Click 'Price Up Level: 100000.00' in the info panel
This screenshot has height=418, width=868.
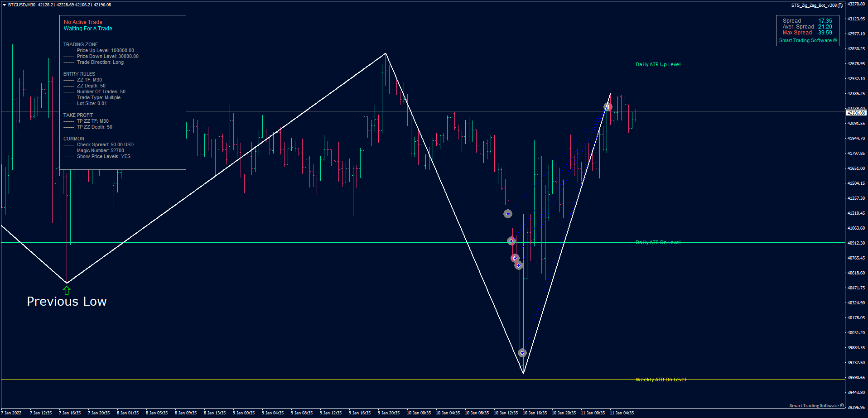click(106, 50)
